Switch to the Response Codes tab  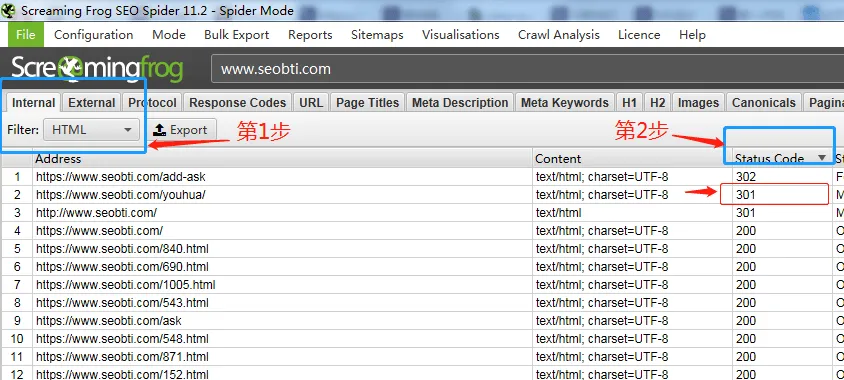coord(237,102)
